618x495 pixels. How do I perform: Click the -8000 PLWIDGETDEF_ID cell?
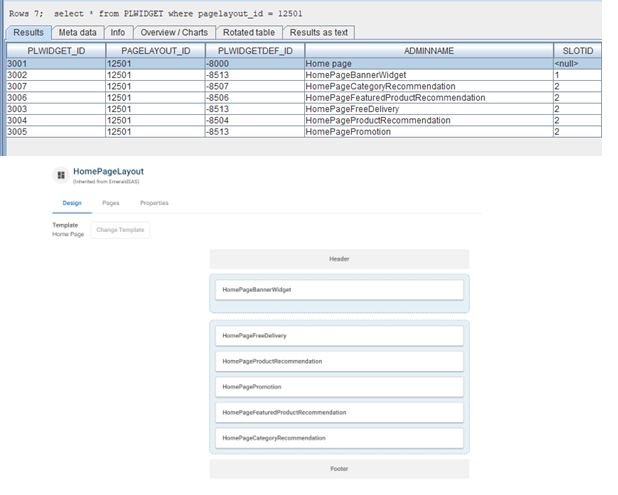(x=255, y=64)
